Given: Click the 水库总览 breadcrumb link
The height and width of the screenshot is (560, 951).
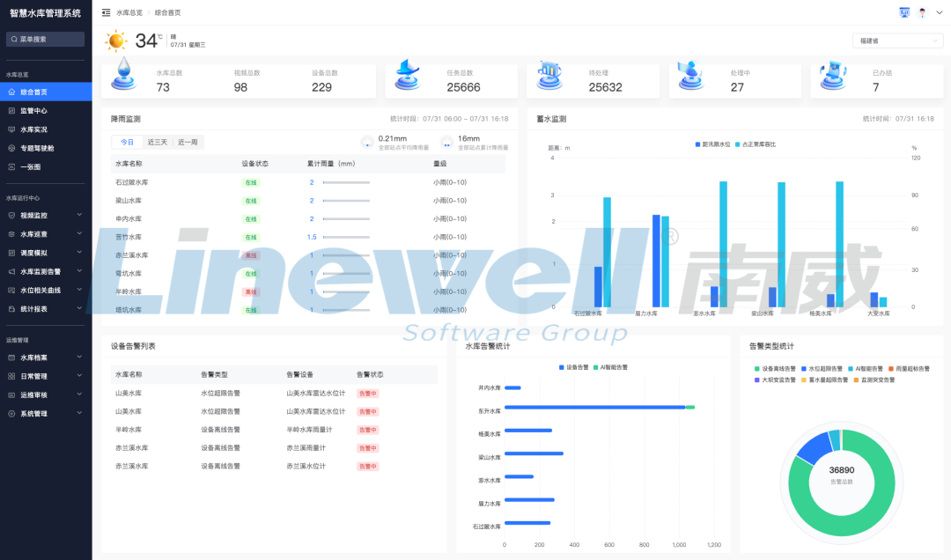Looking at the screenshot, I should [x=129, y=12].
